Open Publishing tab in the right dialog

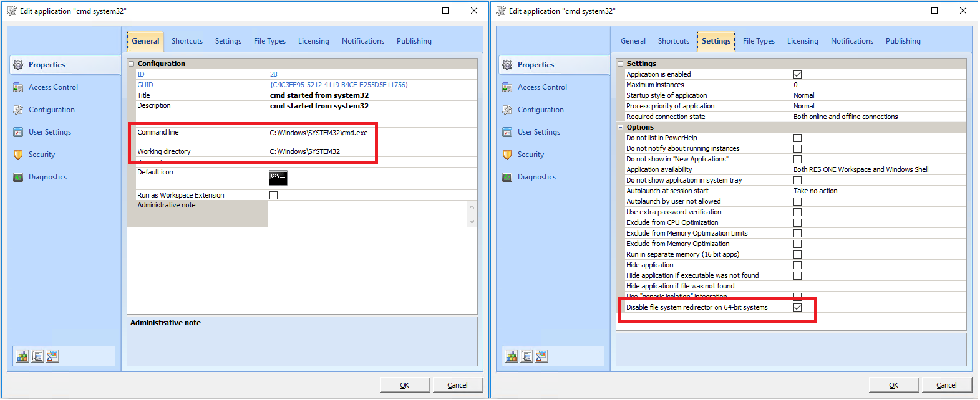(x=903, y=41)
